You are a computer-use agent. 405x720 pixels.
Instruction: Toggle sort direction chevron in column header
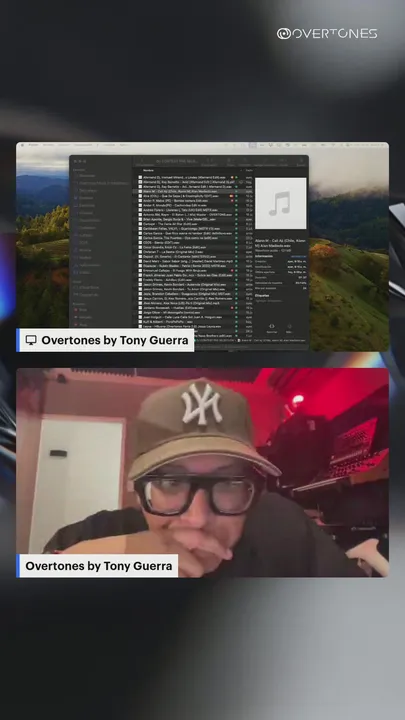click(x=241, y=170)
